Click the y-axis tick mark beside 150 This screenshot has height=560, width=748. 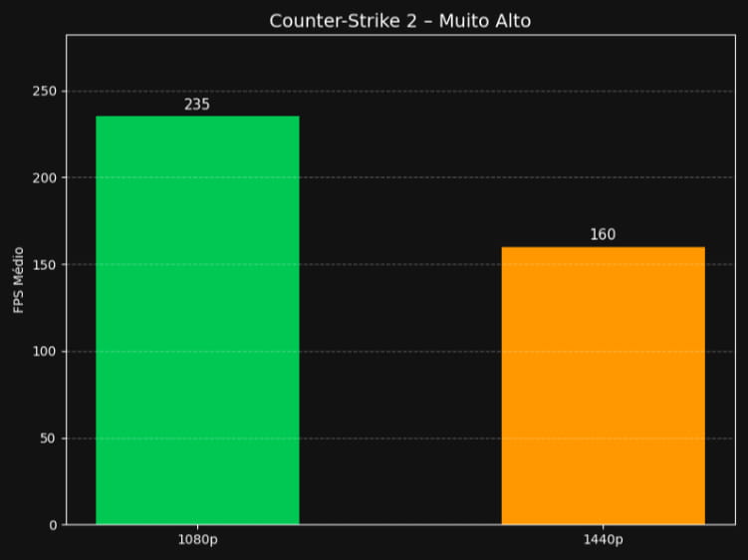(64, 265)
